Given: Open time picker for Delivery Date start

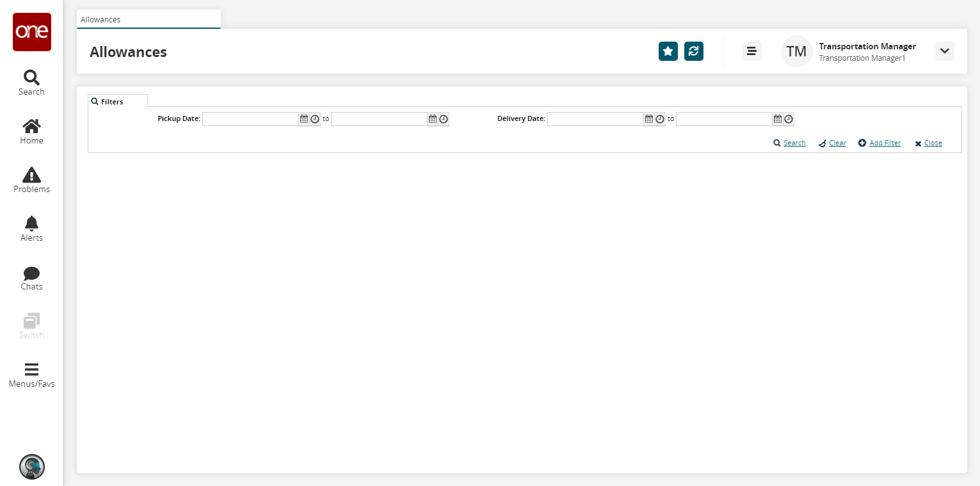Looking at the screenshot, I should pos(660,119).
